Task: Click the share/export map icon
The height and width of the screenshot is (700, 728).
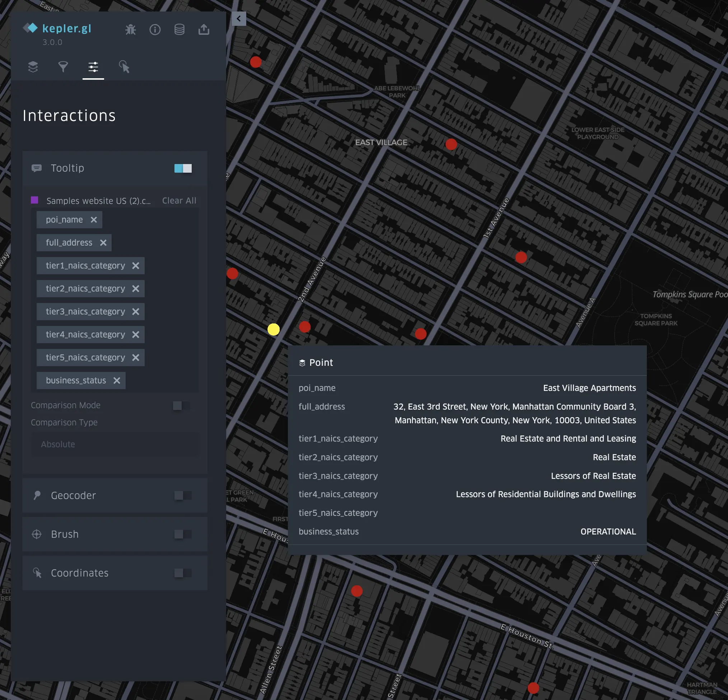Action: coord(204,29)
